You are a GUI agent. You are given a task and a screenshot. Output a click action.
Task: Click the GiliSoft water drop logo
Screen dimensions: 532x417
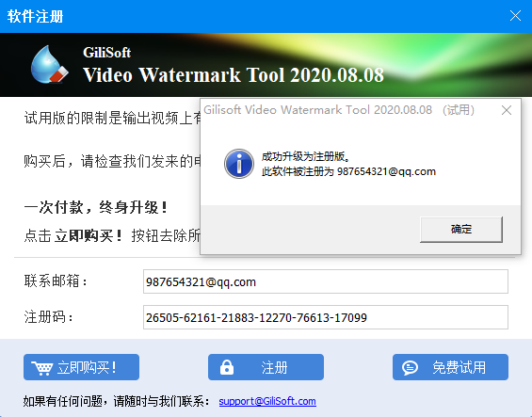50,64
